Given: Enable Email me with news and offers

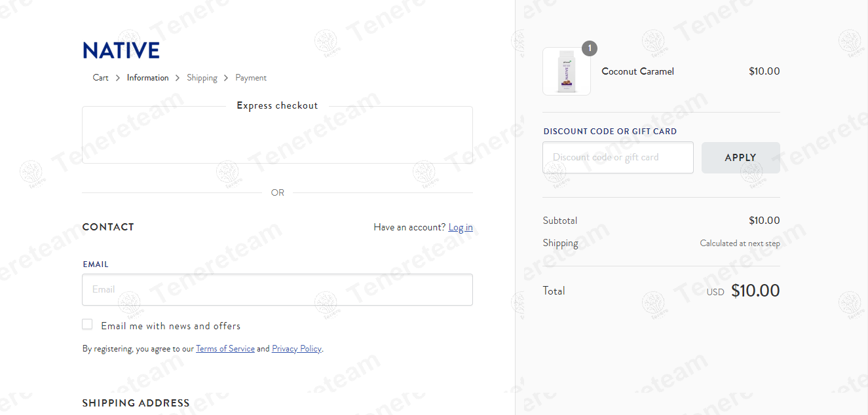Looking at the screenshot, I should 87,325.
